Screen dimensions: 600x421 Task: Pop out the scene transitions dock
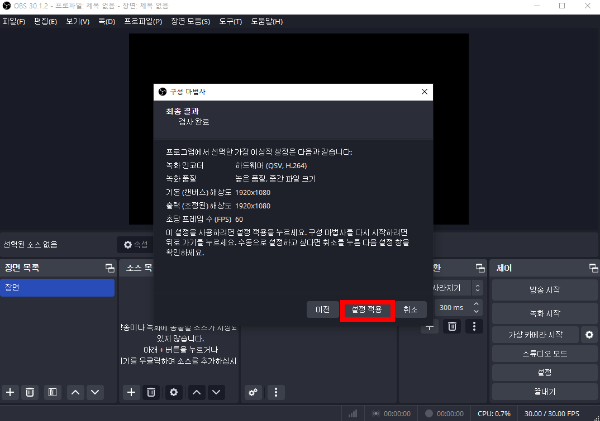480,268
